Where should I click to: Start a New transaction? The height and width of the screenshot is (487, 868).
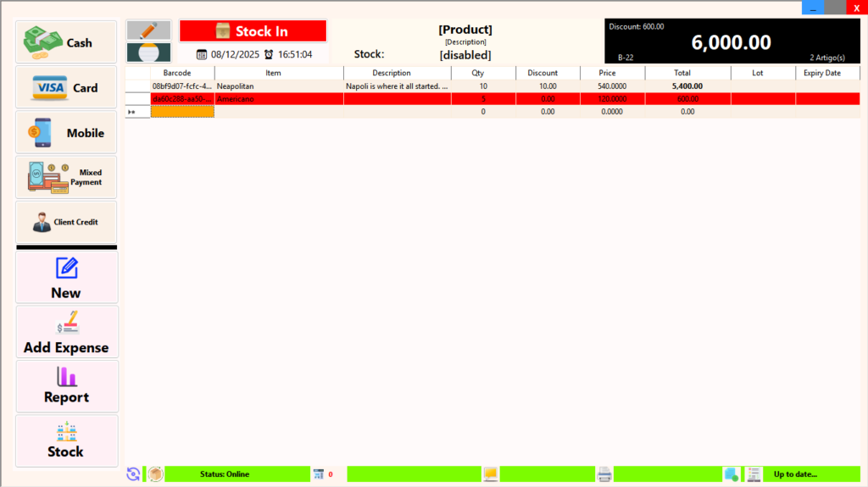point(66,278)
